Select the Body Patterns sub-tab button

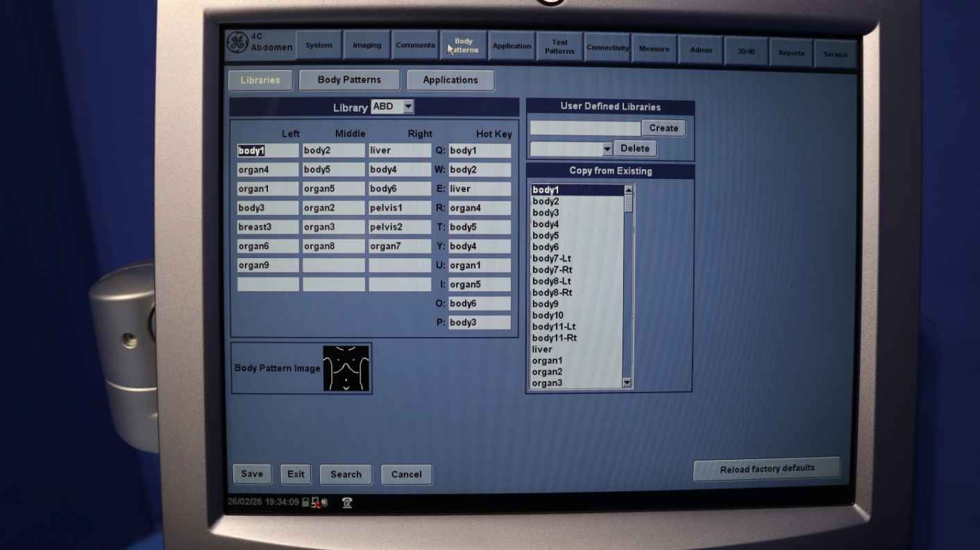349,80
